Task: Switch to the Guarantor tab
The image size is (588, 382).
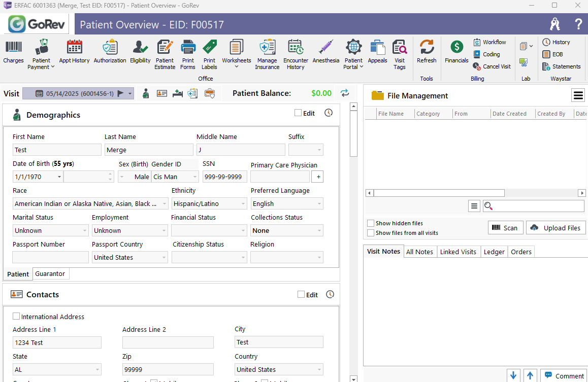Action: point(50,274)
